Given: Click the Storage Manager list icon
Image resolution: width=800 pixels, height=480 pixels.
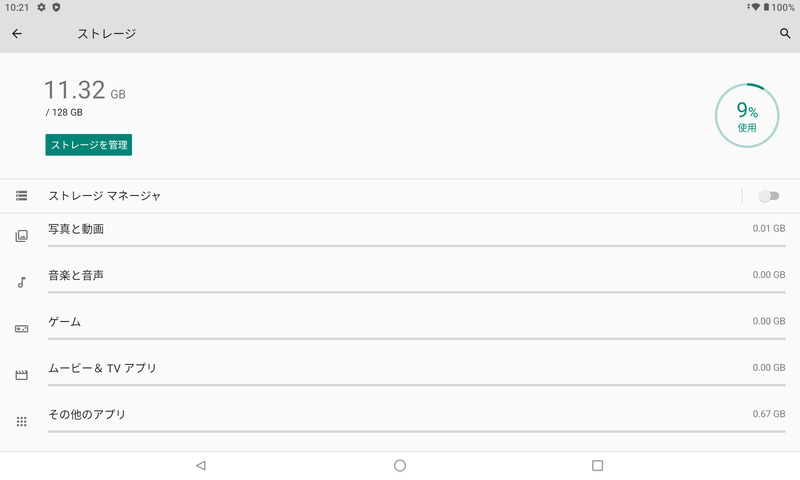Looking at the screenshot, I should (21, 196).
